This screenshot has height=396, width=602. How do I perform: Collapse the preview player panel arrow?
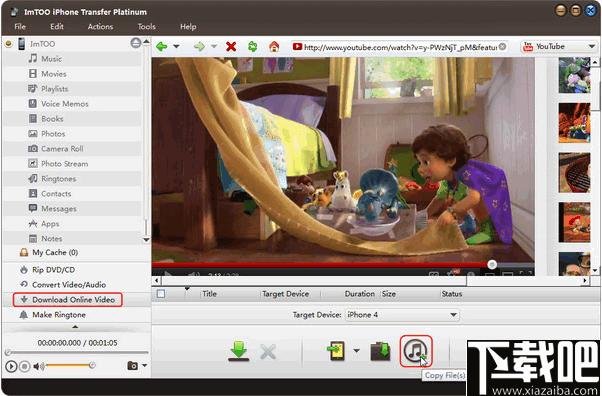75,327
